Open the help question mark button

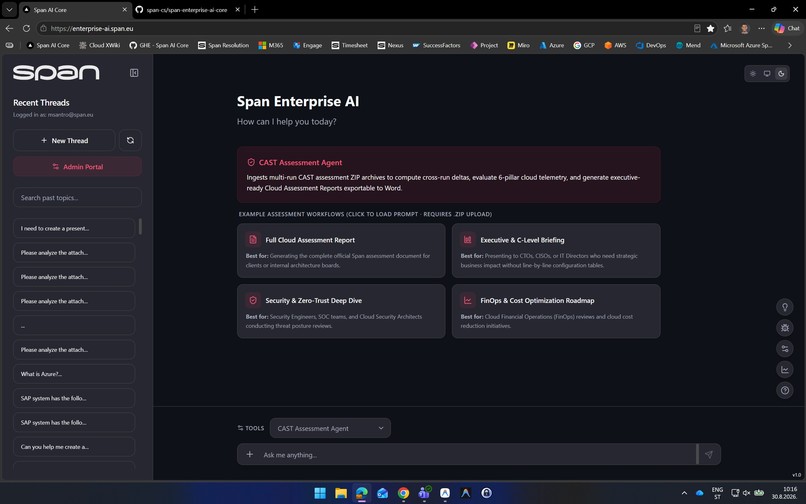pyautogui.click(x=785, y=390)
